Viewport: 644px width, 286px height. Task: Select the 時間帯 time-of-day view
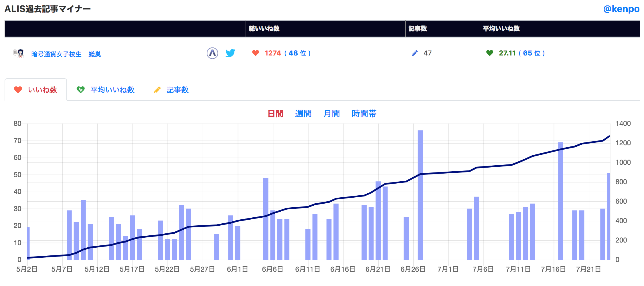click(x=364, y=114)
